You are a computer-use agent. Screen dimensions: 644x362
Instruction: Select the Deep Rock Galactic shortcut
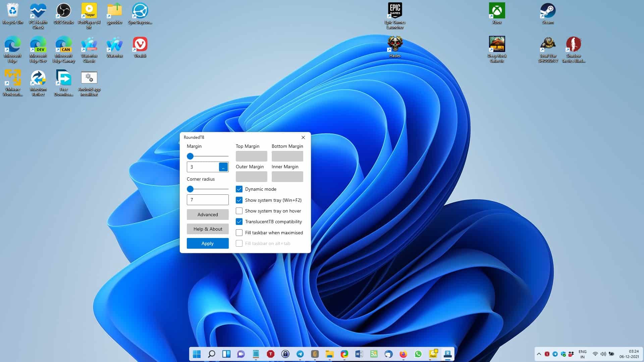[x=497, y=50]
